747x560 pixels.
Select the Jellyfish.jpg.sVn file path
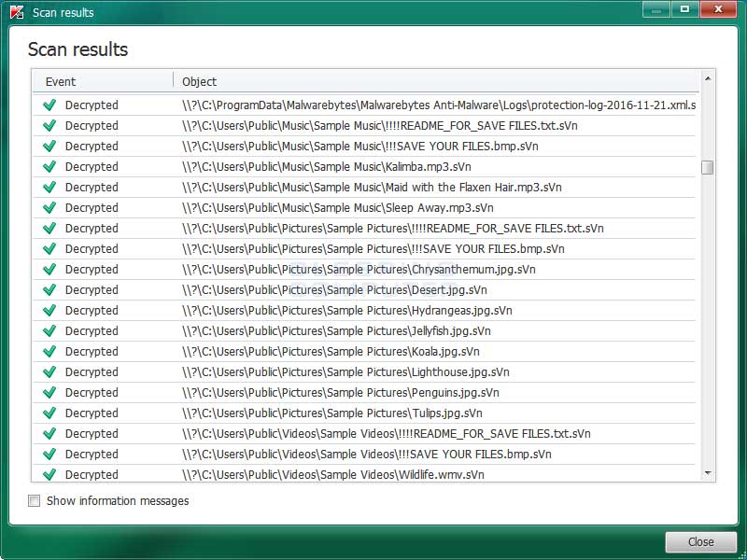pyautogui.click(x=336, y=331)
